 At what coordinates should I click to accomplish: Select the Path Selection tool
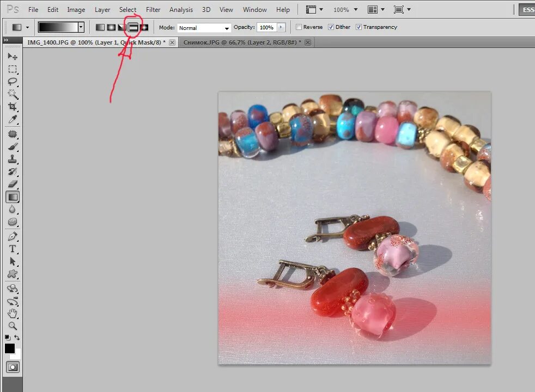(x=13, y=261)
